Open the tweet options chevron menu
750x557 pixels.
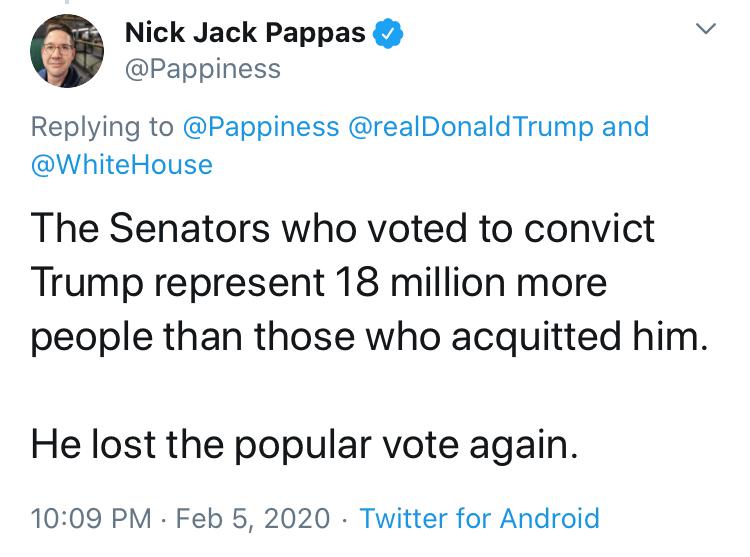pyautogui.click(x=705, y=31)
